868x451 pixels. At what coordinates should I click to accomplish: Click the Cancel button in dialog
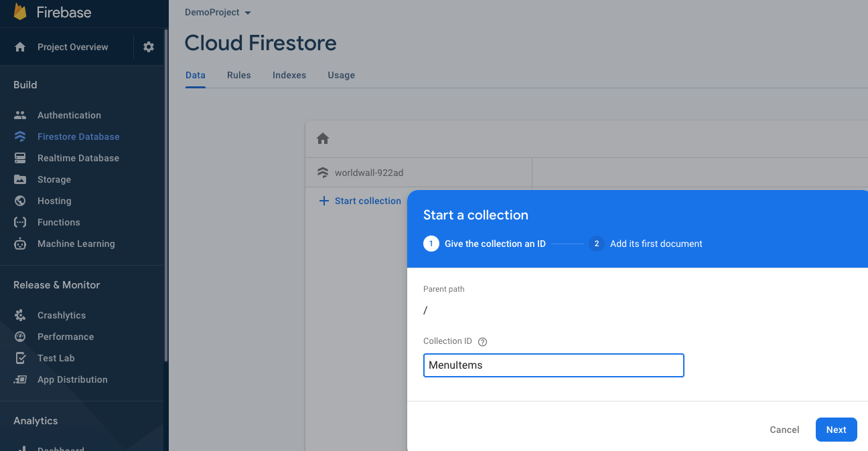click(785, 430)
